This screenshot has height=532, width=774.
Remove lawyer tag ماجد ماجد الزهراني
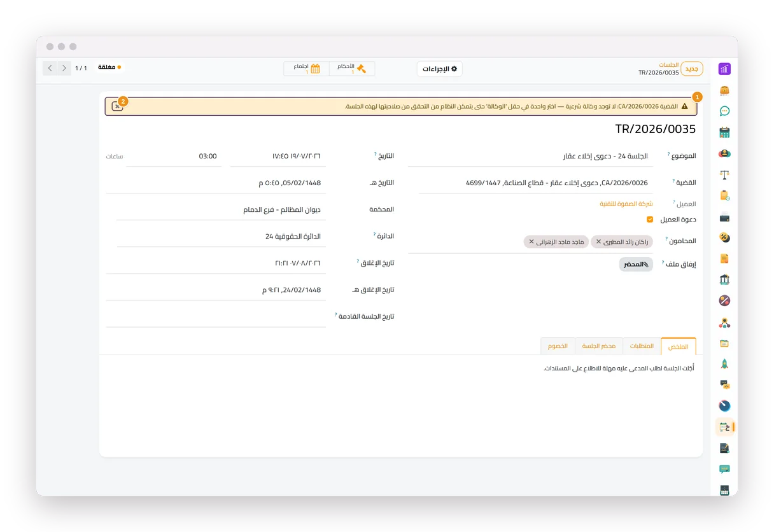[531, 242]
